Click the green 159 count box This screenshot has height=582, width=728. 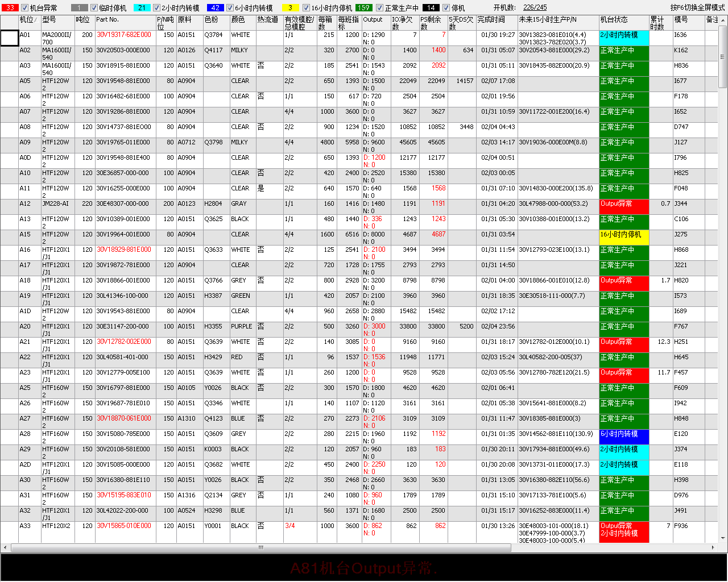[x=364, y=8]
